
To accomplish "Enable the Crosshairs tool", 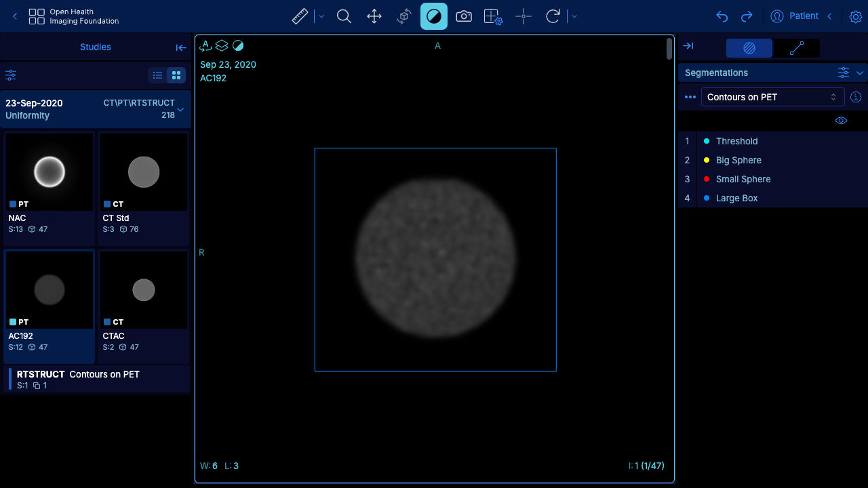I will [x=523, y=16].
